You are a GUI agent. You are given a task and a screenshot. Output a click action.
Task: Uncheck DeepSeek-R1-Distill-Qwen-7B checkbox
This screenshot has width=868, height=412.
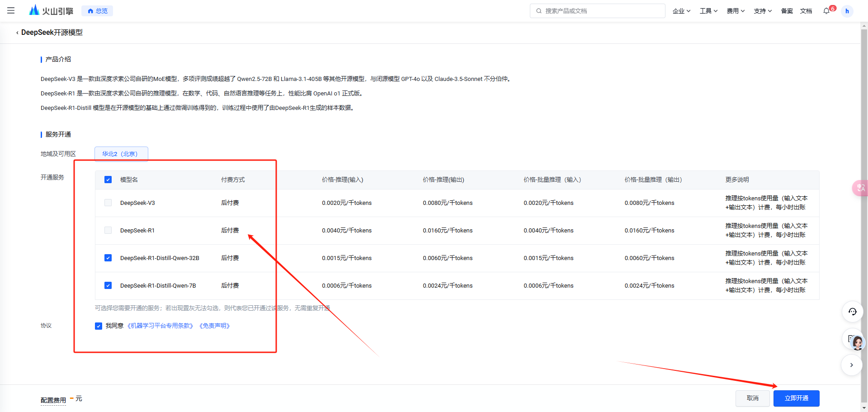tap(108, 285)
